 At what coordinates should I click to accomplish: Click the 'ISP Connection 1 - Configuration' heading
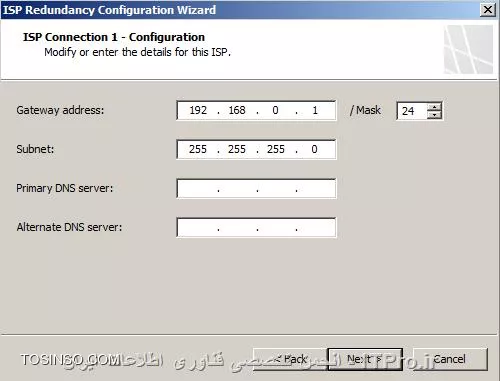114,37
